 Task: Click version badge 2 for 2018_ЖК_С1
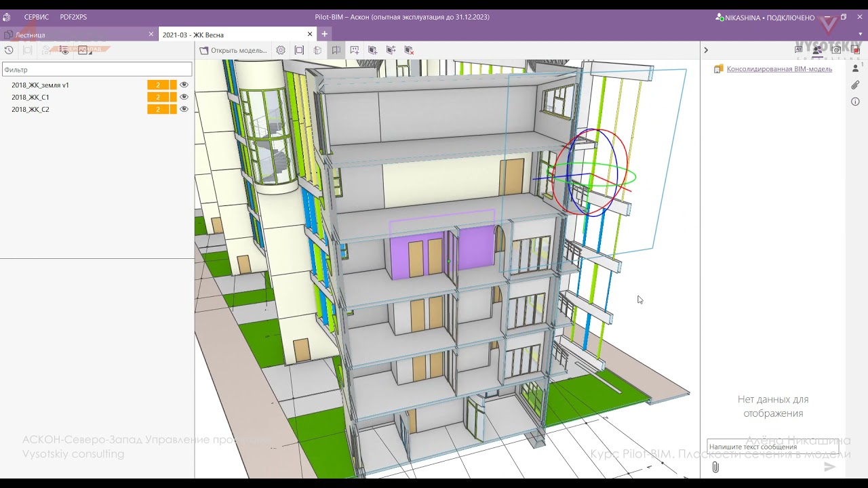(x=158, y=98)
